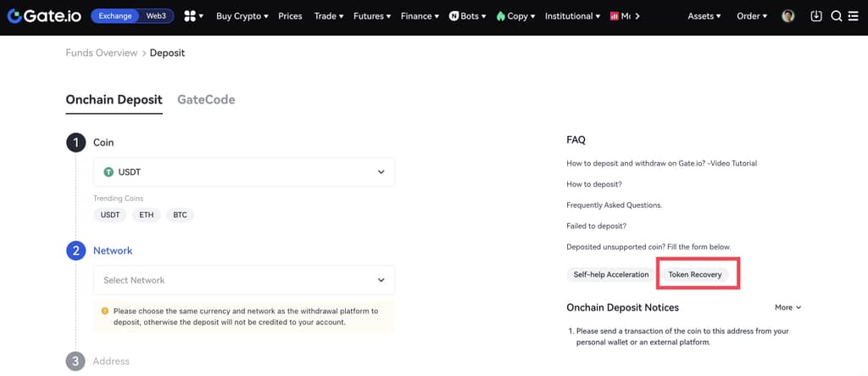Click the user profile avatar
The image size is (868, 376).
787,16
